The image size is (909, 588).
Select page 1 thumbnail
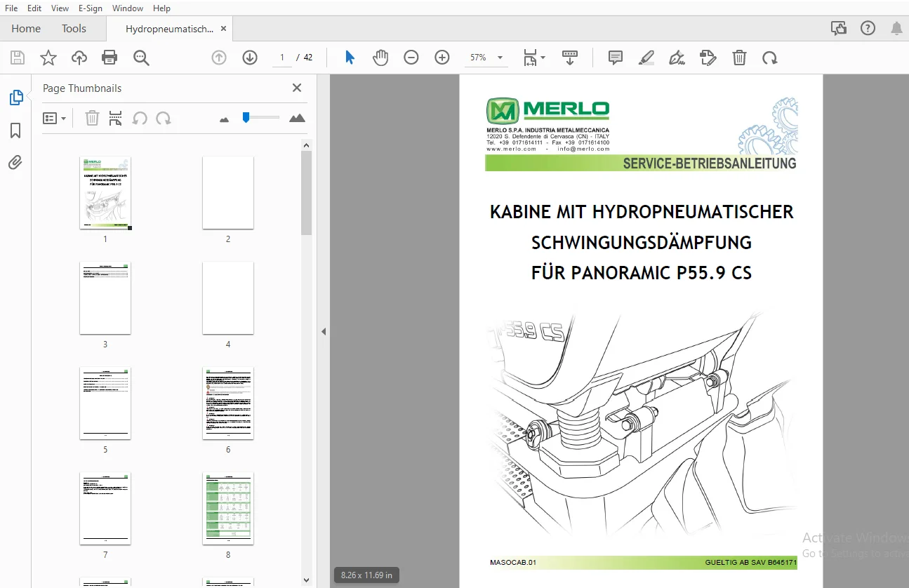tap(105, 193)
